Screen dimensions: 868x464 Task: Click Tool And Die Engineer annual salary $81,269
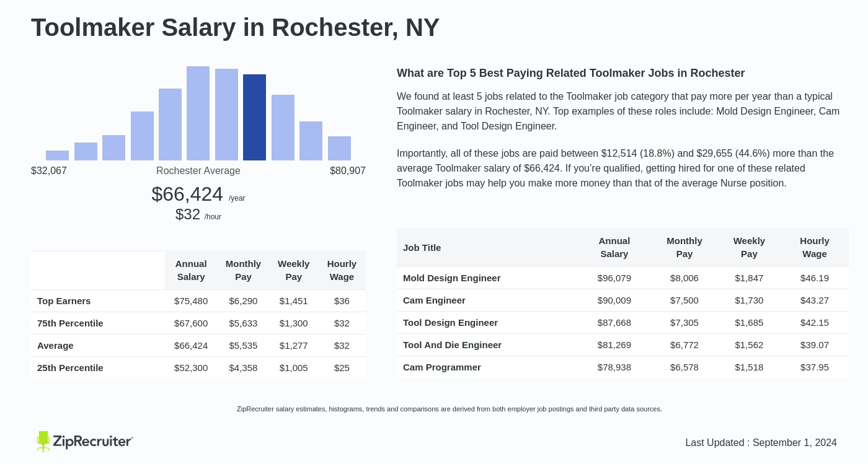[614, 345]
